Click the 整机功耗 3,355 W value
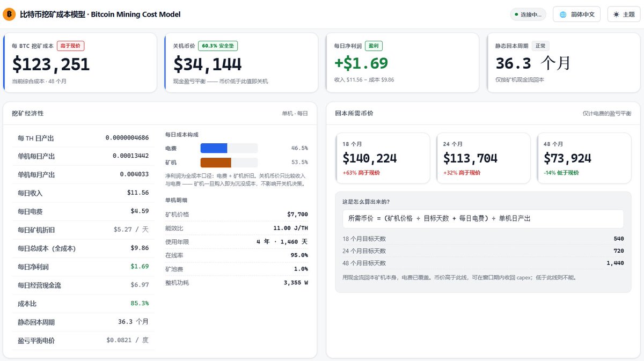Screen dimensions: 644x361 (x=296, y=283)
